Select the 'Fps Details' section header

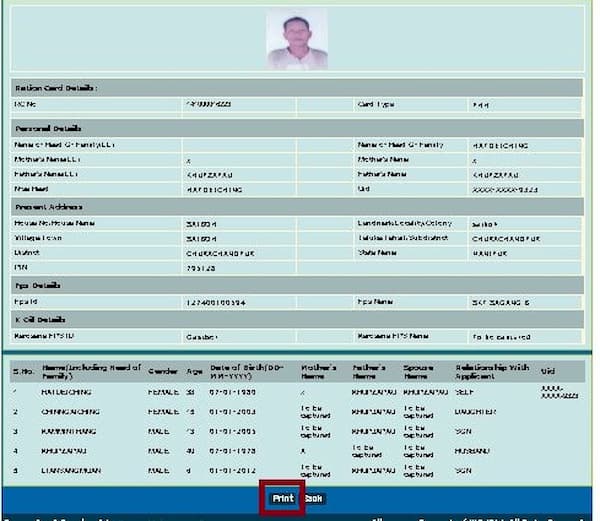(x=297, y=285)
